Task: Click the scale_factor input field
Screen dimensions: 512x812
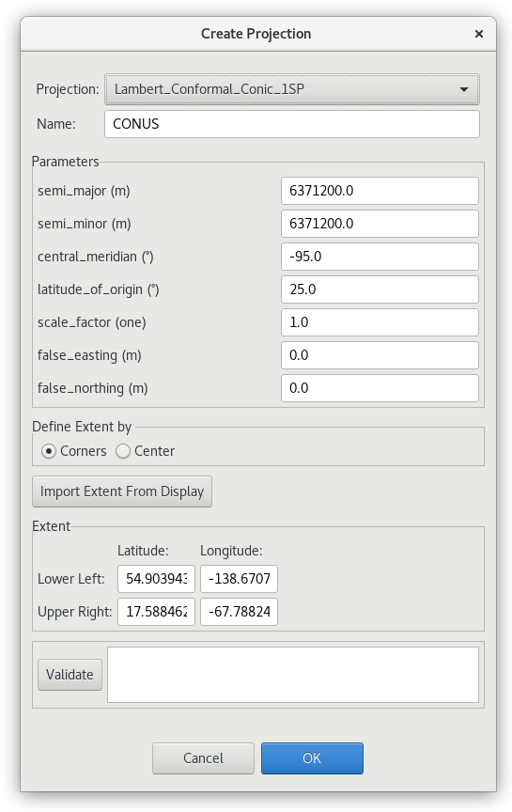Action: [380, 322]
